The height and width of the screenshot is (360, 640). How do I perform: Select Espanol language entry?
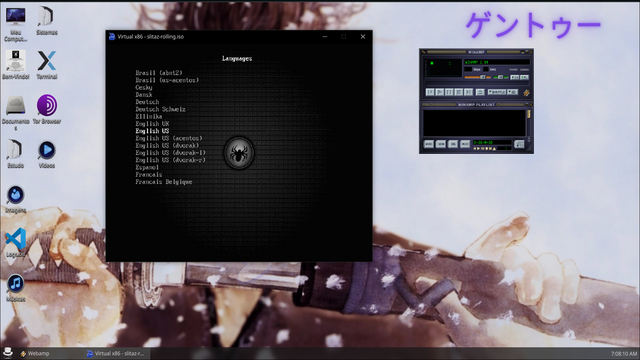click(147, 167)
